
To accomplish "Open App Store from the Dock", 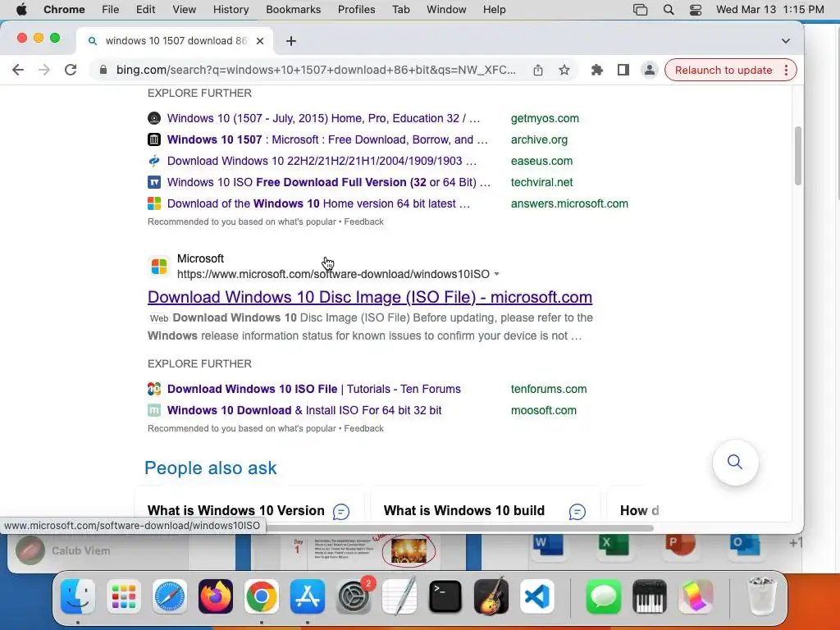I will click(308, 596).
